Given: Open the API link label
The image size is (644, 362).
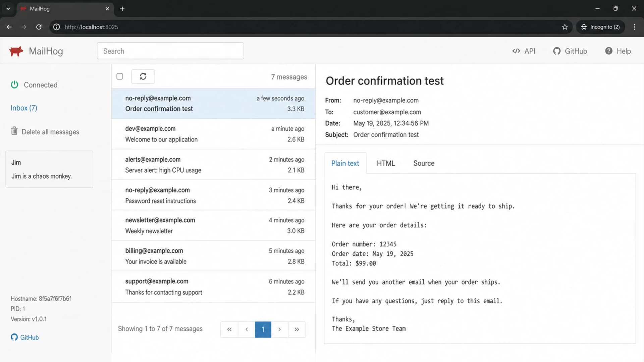Looking at the screenshot, I should pos(530,51).
